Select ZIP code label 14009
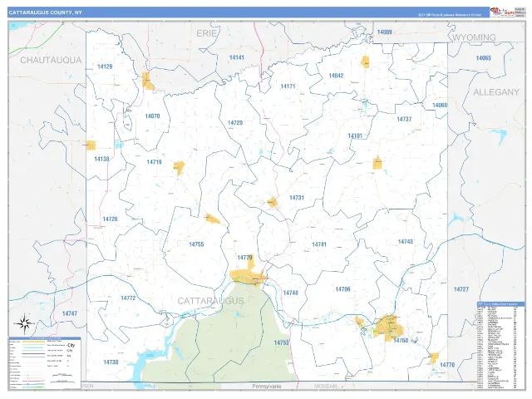The image size is (532, 399). (384, 32)
